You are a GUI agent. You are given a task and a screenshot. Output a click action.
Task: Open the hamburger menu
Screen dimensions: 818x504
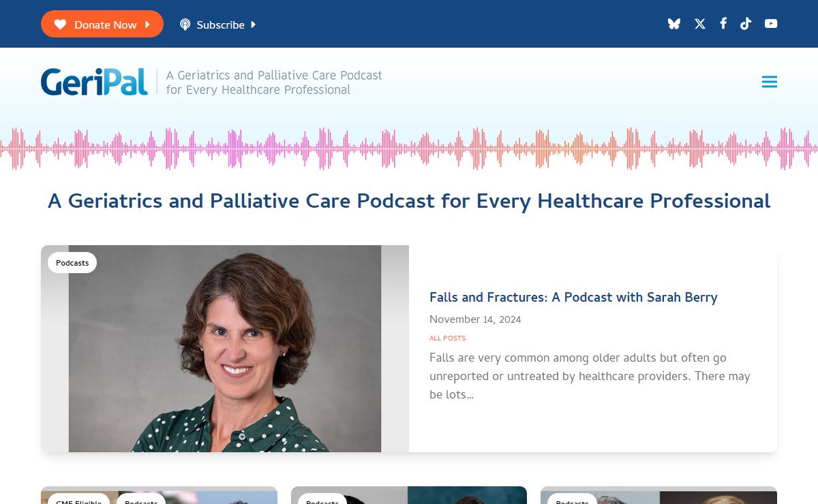click(770, 82)
